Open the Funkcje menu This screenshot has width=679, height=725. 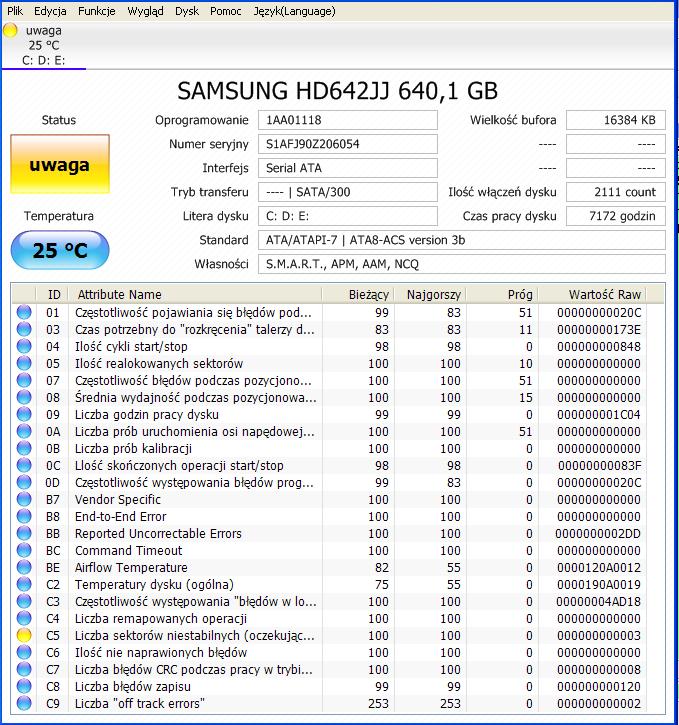click(97, 11)
